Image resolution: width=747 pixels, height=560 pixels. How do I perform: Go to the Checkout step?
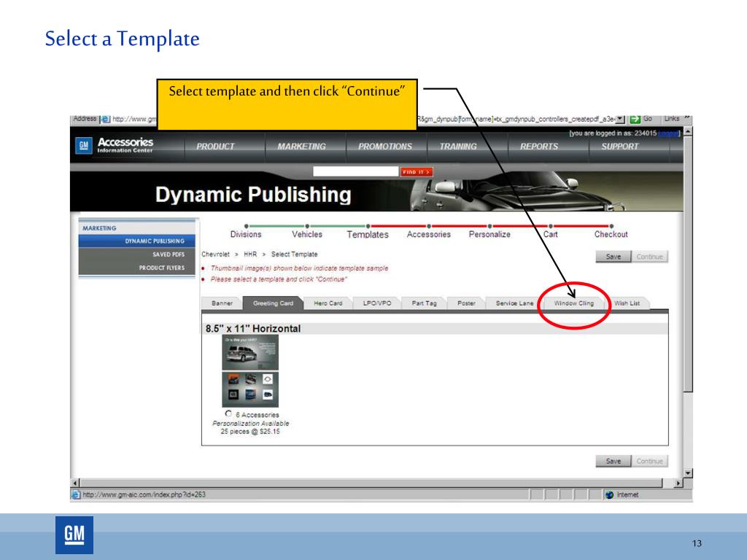tap(611, 234)
